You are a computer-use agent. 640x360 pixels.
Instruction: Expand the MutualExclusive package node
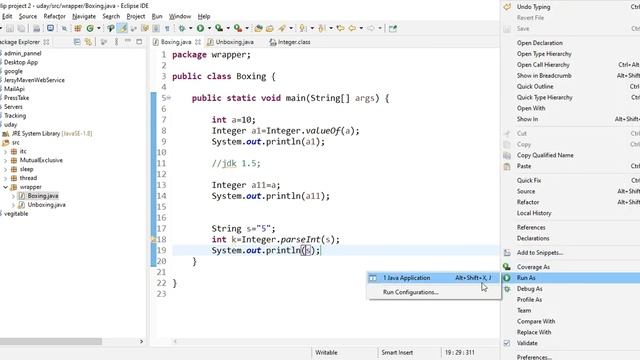(x=5, y=160)
